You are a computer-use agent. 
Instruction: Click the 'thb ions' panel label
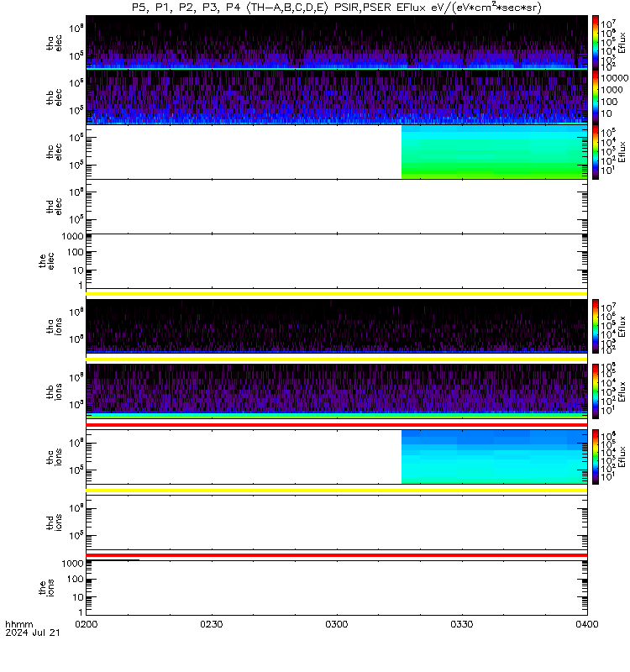(x=54, y=391)
